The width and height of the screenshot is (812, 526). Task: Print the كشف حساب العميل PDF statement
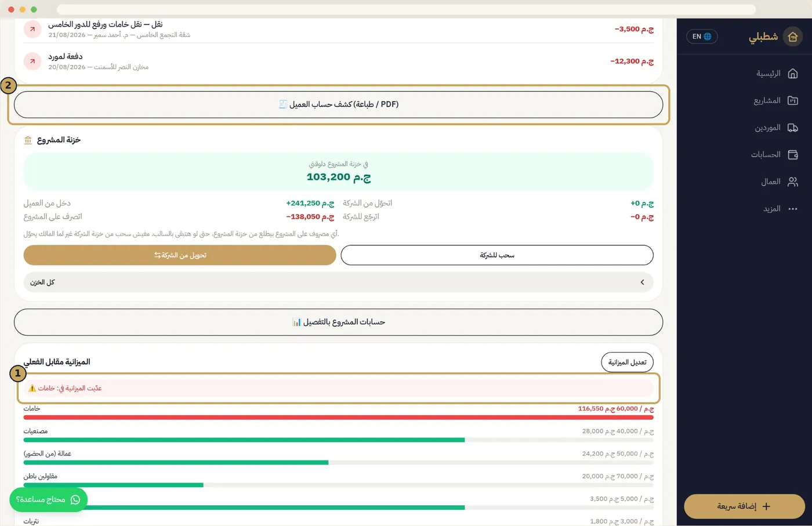point(338,104)
